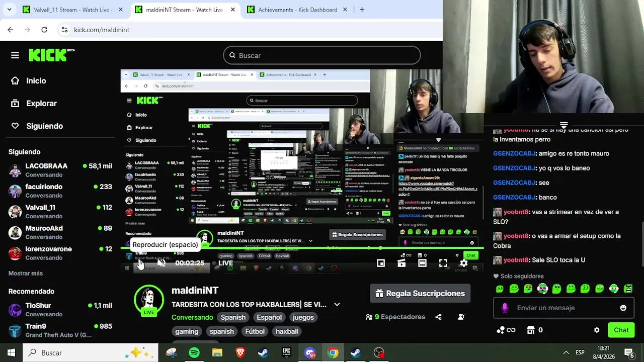The height and width of the screenshot is (362, 644).
Task: Unmute the stream player volume
Action: [x=161, y=263]
